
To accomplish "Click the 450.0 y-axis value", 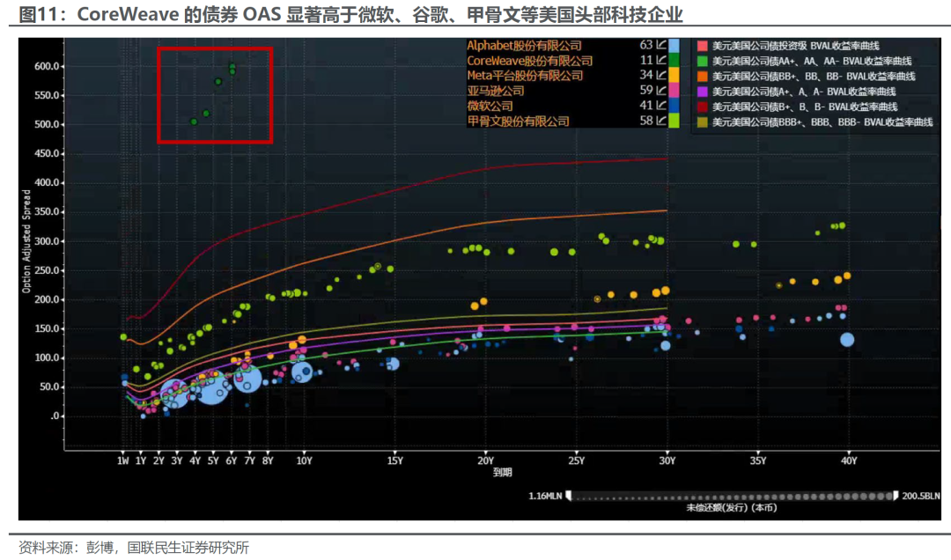I will pos(47,153).
